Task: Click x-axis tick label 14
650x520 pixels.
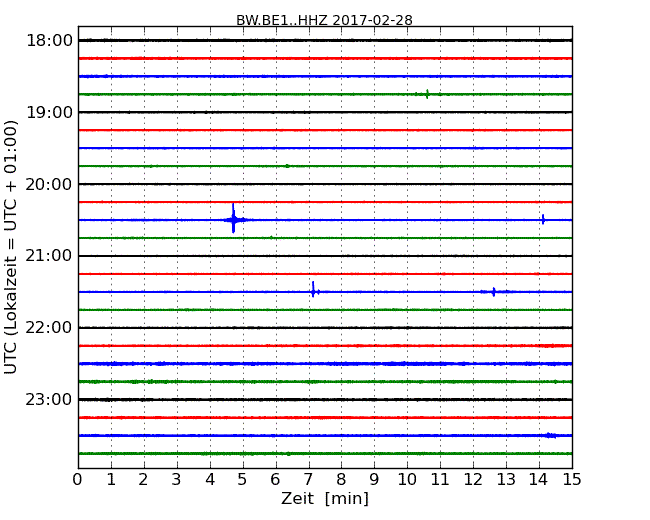Action: click(x=539, y=479)
